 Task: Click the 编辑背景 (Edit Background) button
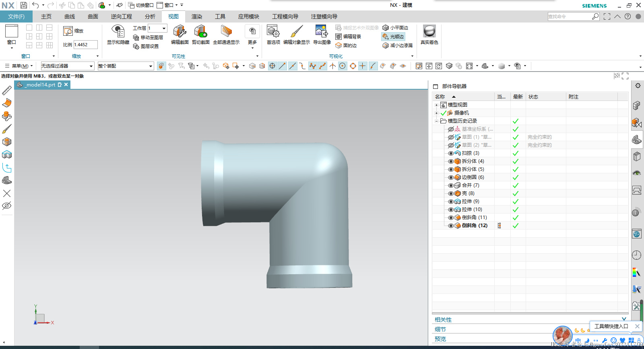348,37
